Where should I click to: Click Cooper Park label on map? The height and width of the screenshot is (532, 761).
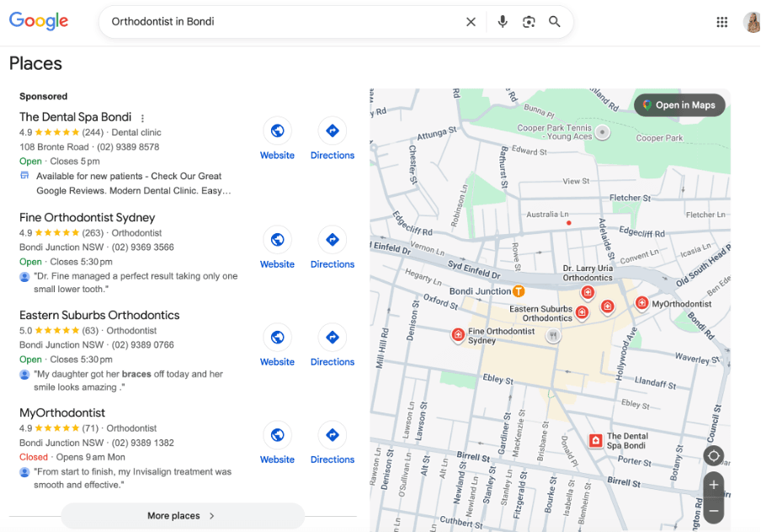(x=659, y=138)
